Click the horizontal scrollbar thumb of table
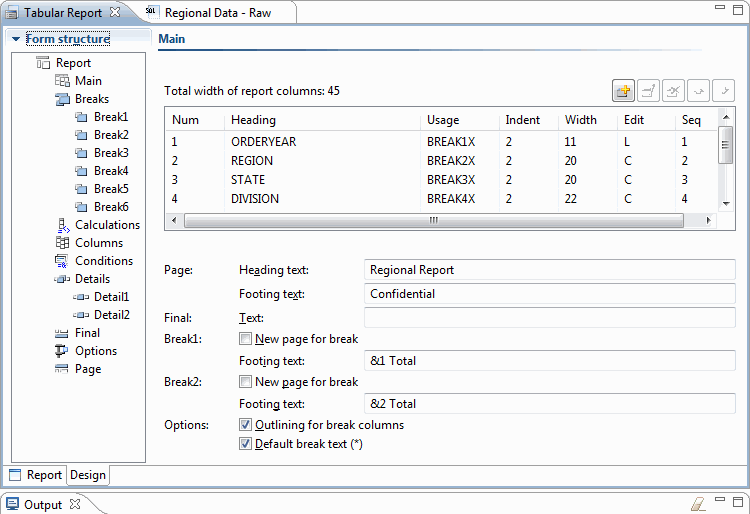This screenshot has height=514, width=750. 433,220
